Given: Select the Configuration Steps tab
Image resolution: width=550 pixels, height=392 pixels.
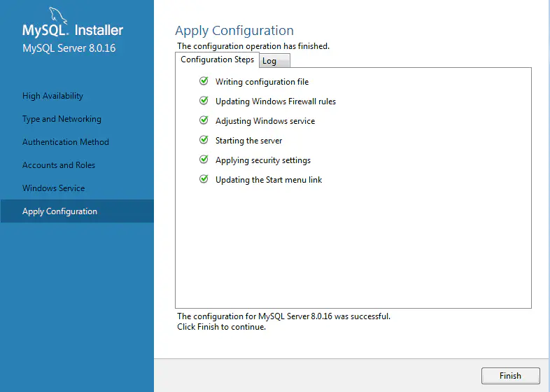Looking at the screenshot, I should pyautogui.click(x=217, y=59).
